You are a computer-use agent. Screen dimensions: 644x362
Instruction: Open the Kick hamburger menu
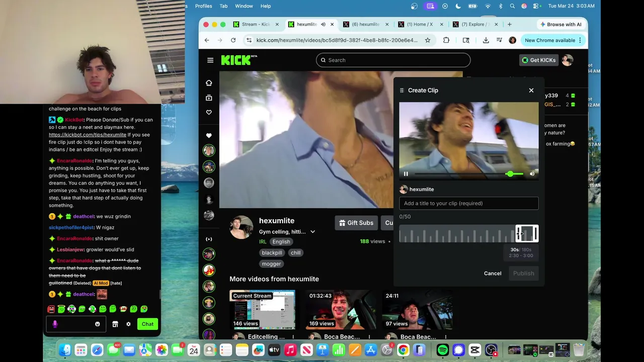click(x=210, y=60)
